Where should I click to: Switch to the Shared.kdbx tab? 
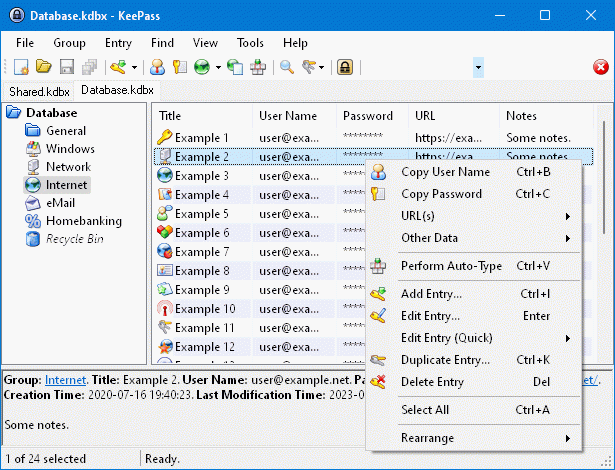39,91
